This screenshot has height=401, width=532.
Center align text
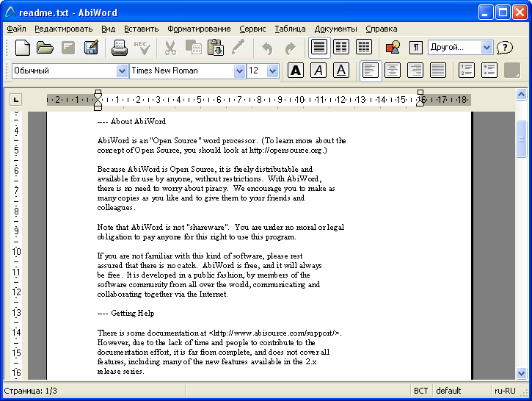393,71
